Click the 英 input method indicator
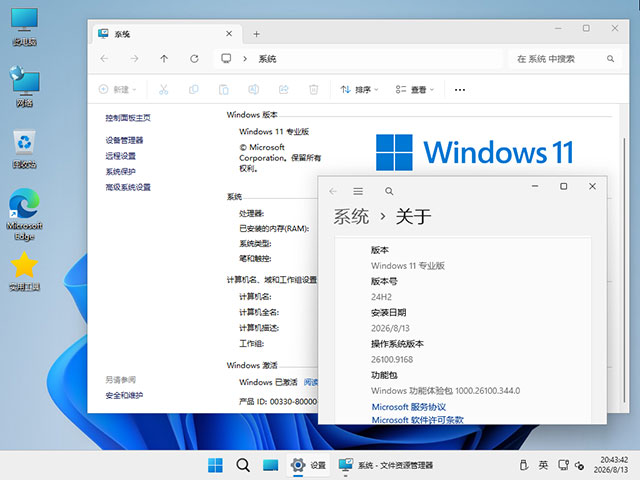The height and width of the screenshot is (480, 640). point(543,465)
